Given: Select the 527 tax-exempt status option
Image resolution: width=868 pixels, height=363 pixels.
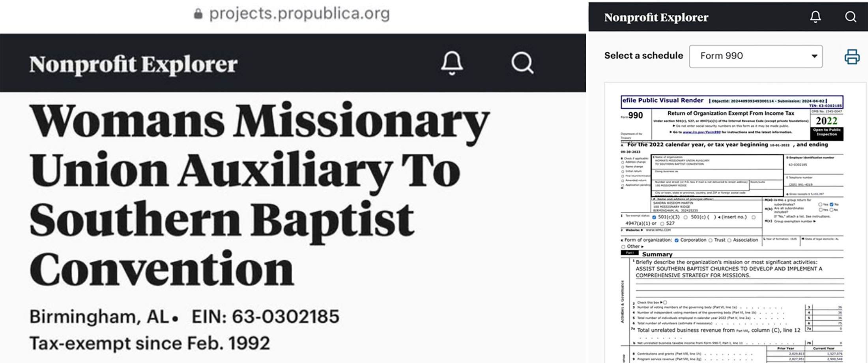Looking at the screenshot, I should pyautogui.click(x=662, y=224).
